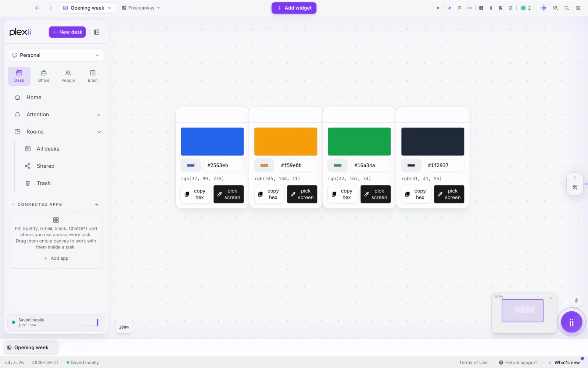Go forward with the right arrow
Viewport: 588px width, 368px height.
50,8
